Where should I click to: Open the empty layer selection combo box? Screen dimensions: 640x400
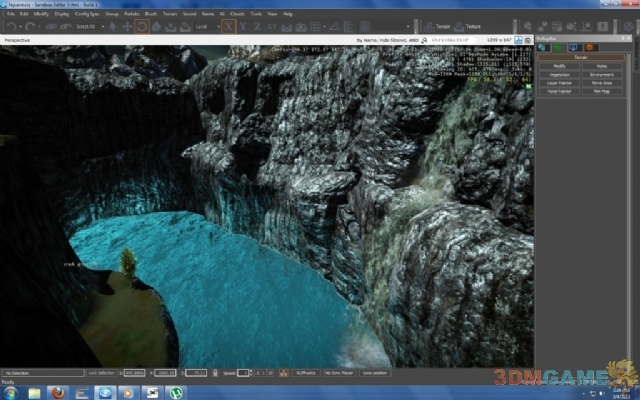(392, 27)
